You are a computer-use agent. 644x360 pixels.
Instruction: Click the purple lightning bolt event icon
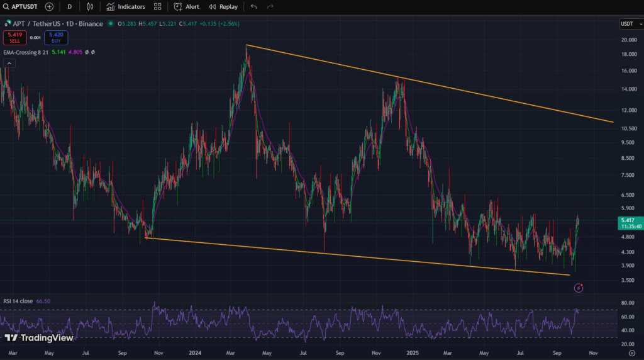pos(579,288)
